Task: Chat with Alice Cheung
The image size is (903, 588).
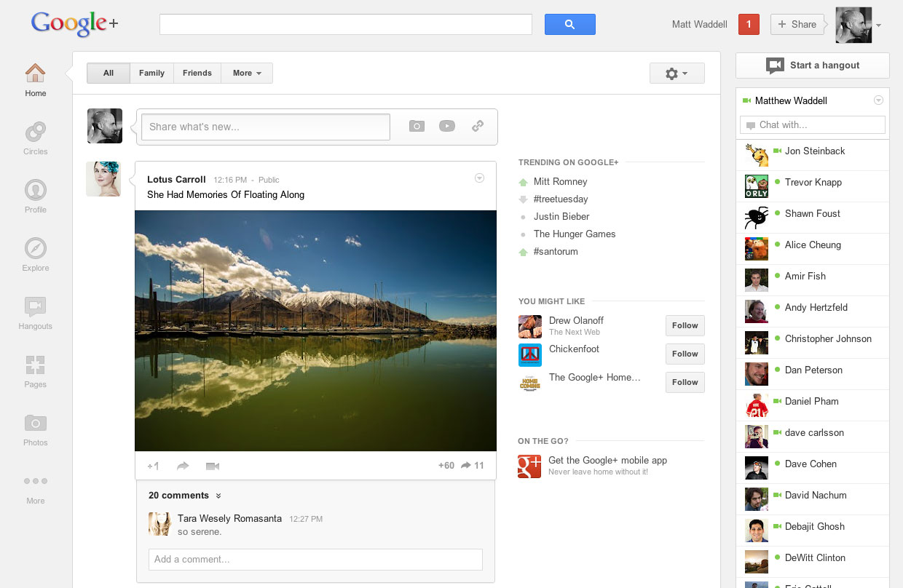Action: pos(813,248)
